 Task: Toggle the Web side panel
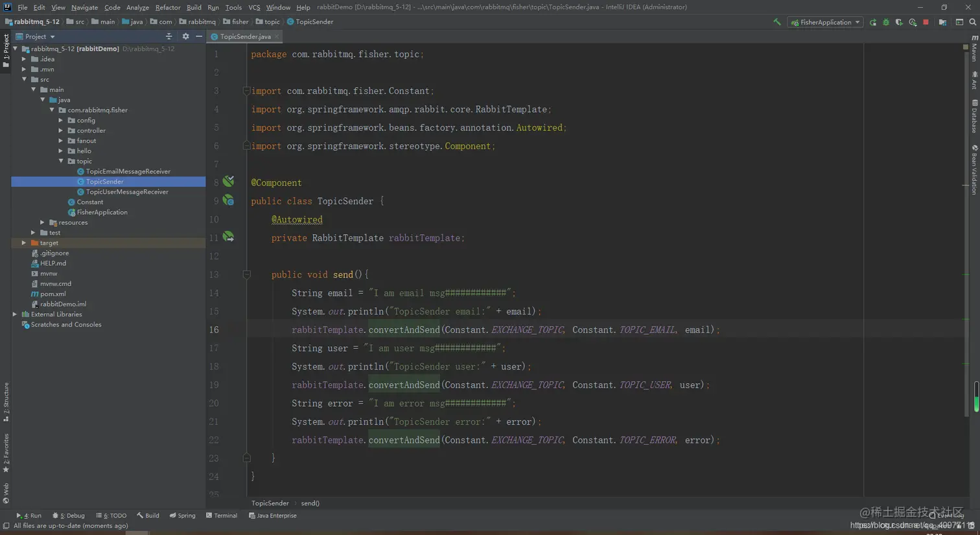6,493
